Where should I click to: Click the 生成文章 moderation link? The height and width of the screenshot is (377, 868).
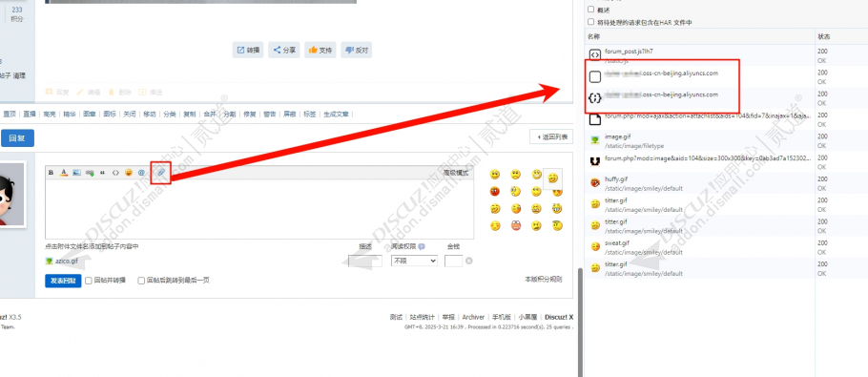[x=336, y=114]
